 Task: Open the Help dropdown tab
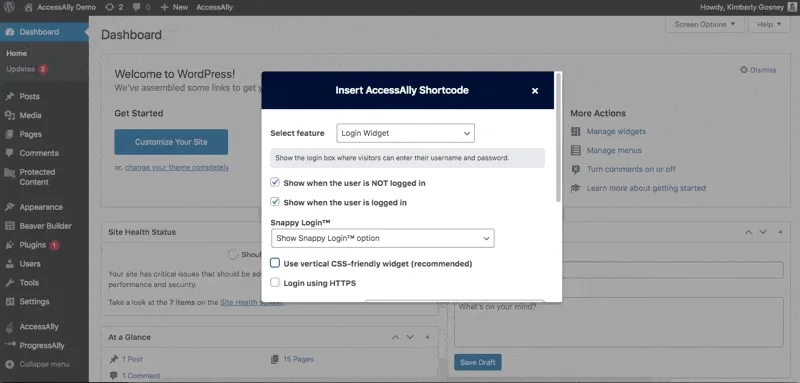(x=769, y=24)
